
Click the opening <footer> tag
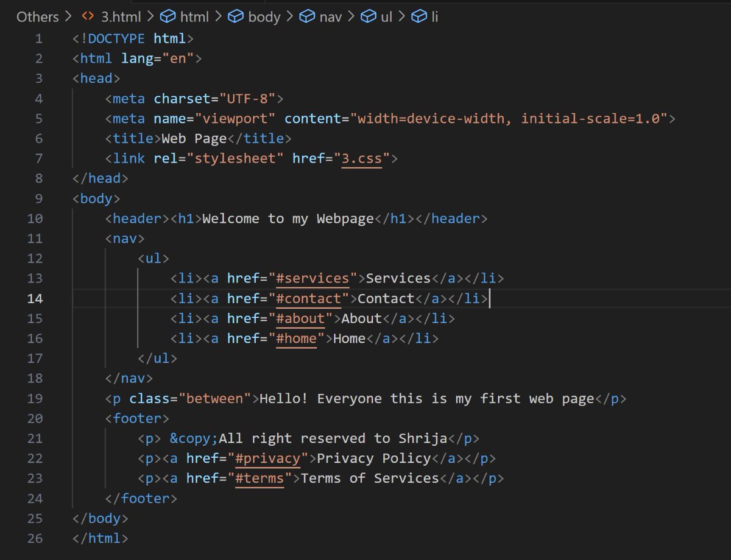138,418
